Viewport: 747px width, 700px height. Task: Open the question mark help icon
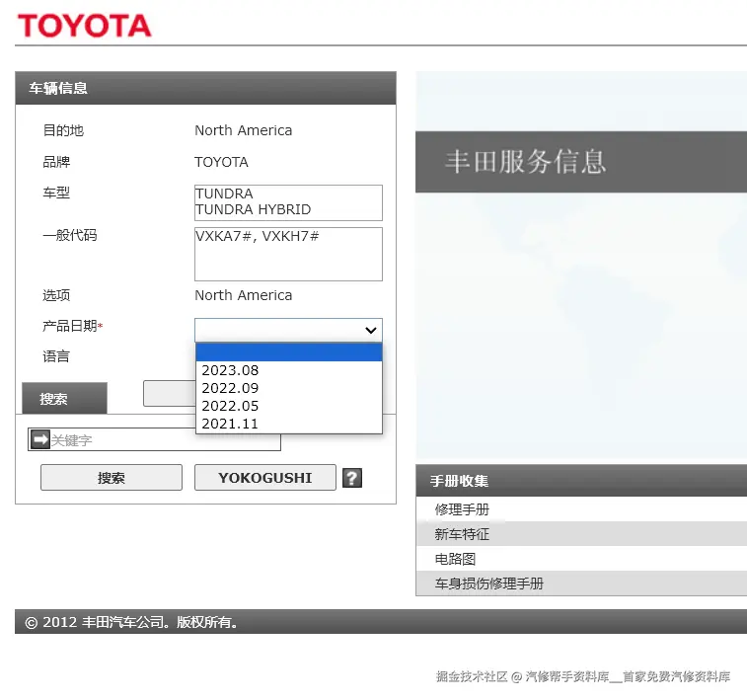[352, 478]
